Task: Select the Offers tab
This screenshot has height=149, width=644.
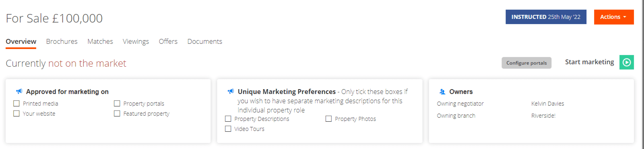Action: click(x=168, y=41)
